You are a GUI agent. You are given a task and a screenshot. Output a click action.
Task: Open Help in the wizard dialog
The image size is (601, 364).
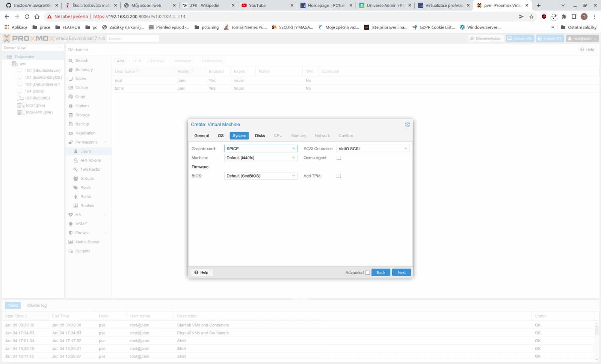pos(202,272)
